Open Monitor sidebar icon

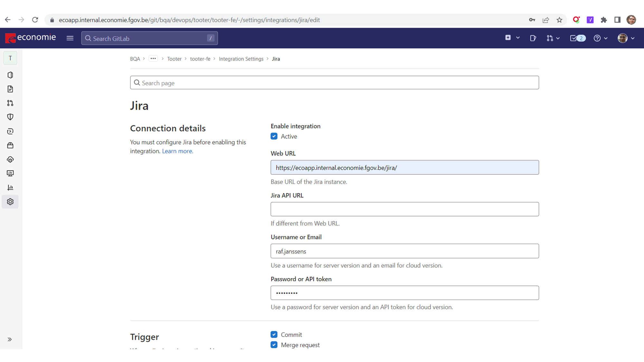10,173
